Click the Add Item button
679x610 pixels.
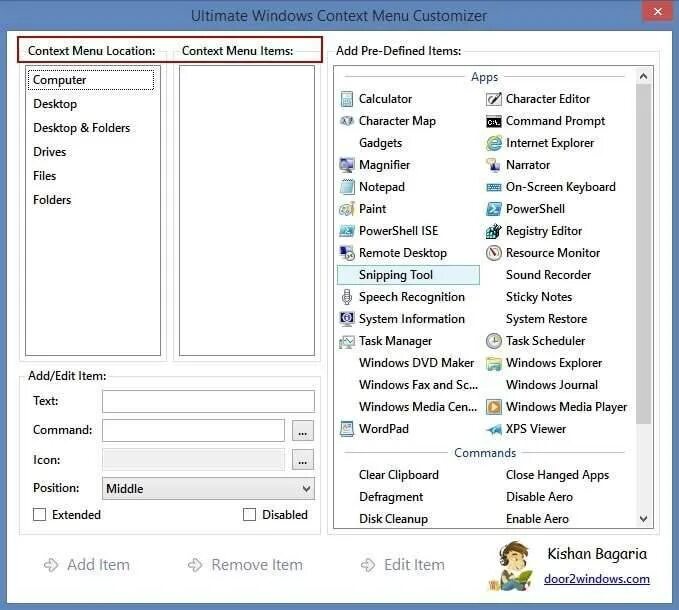[x=87, y=565]
